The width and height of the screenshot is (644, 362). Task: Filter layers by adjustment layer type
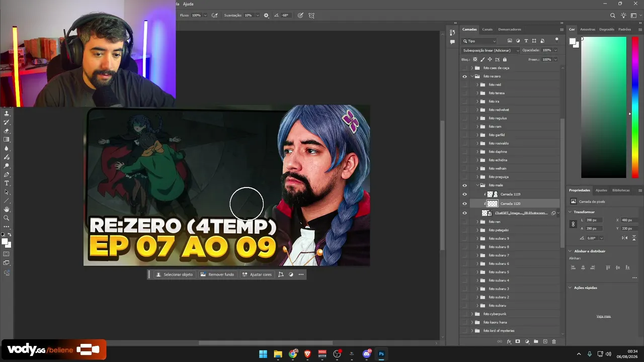pos(518,41)
